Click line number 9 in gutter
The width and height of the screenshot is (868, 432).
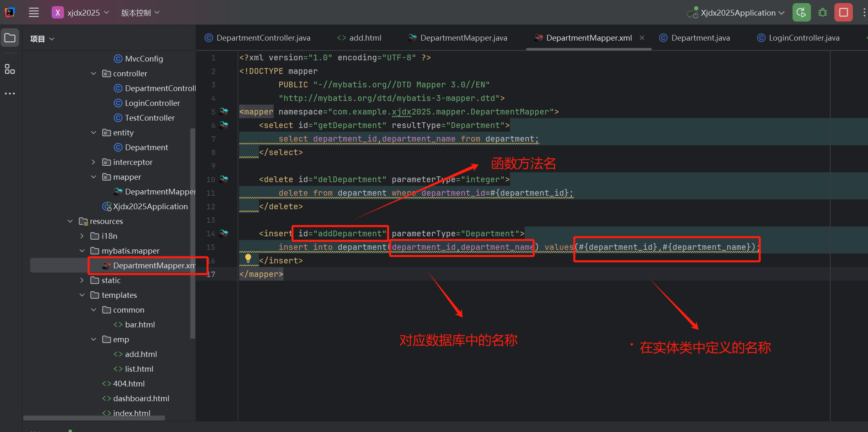(213, 166)
